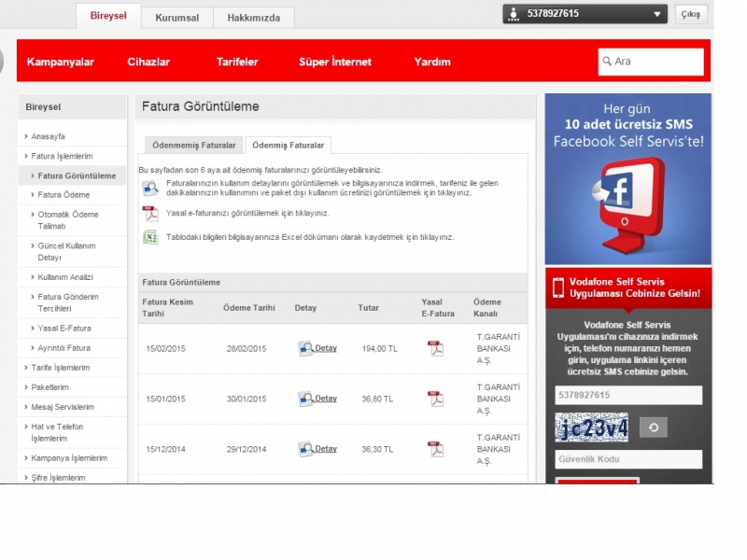Click the phone number field in Self Servis panel
The image size is (747, 560).
pyautogui.click(x=628, y=395)
